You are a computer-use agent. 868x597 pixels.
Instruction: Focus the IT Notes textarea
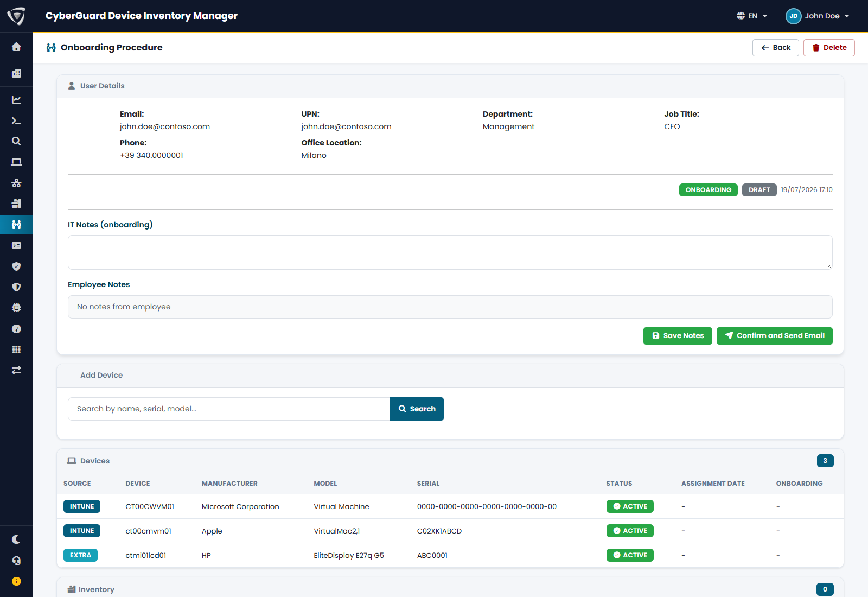(x=450, y=252)
